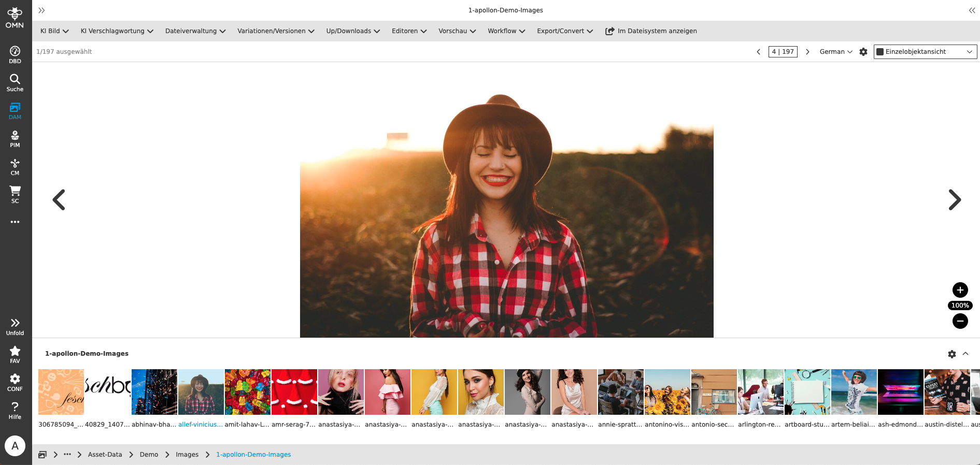Go to previous object in pager

pyautogui.click(x=759, y=52)
